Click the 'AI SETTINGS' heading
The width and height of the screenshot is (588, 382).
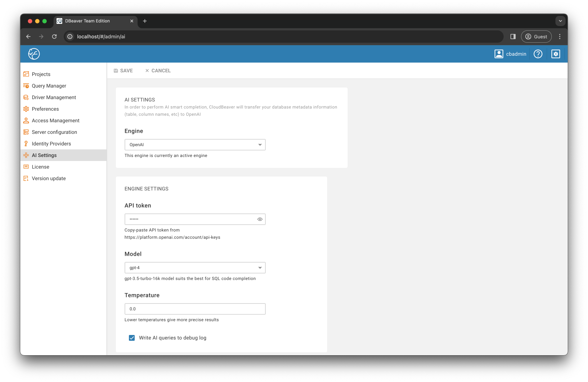pyautogui.click(x=140, y=100)
